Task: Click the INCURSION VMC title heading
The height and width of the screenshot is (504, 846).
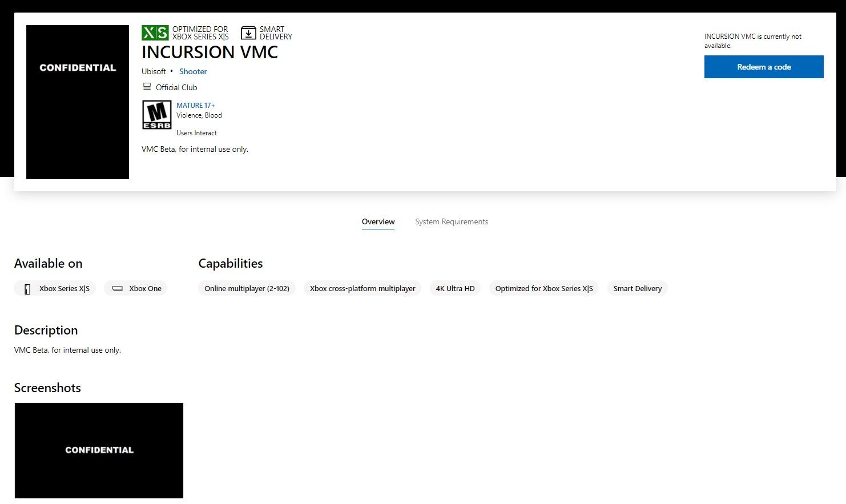Action: [x=210, y=52]
